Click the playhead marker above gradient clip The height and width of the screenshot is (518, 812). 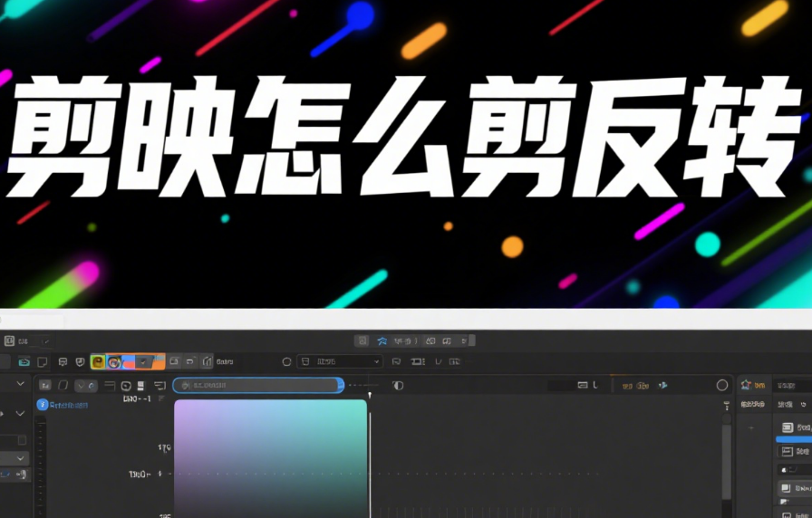(370, 396)
